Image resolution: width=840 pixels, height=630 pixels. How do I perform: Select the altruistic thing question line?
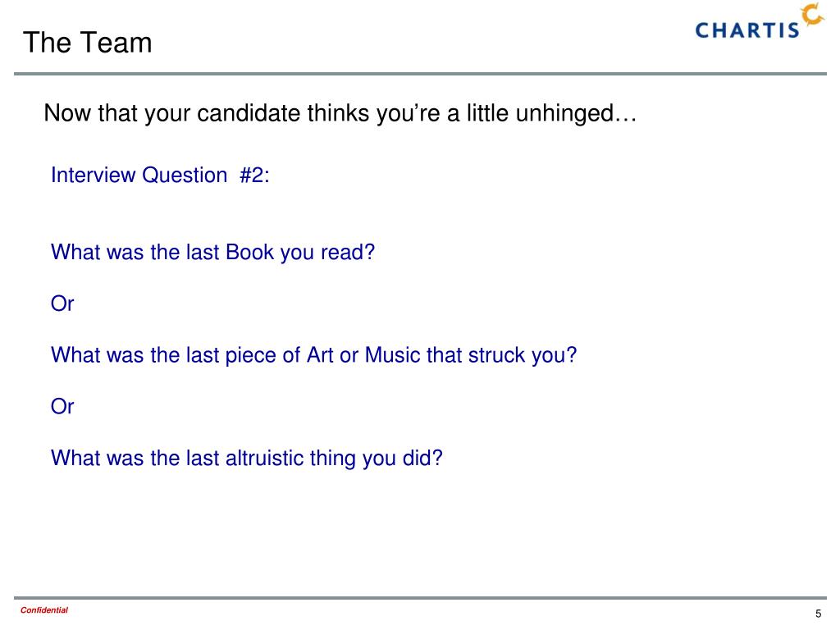pyautogui.click(x=246, y=458)
